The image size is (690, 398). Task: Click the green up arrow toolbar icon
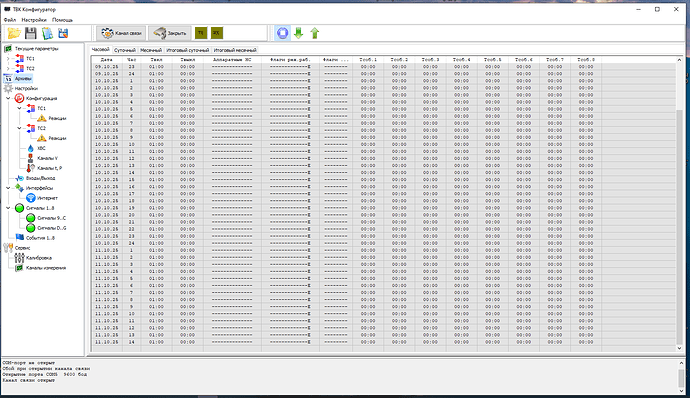click(x=315, y=33)
